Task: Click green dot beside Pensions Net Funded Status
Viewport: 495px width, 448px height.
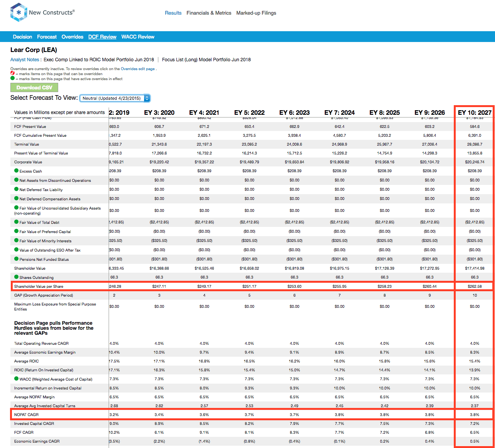Action: click(16, 259)
